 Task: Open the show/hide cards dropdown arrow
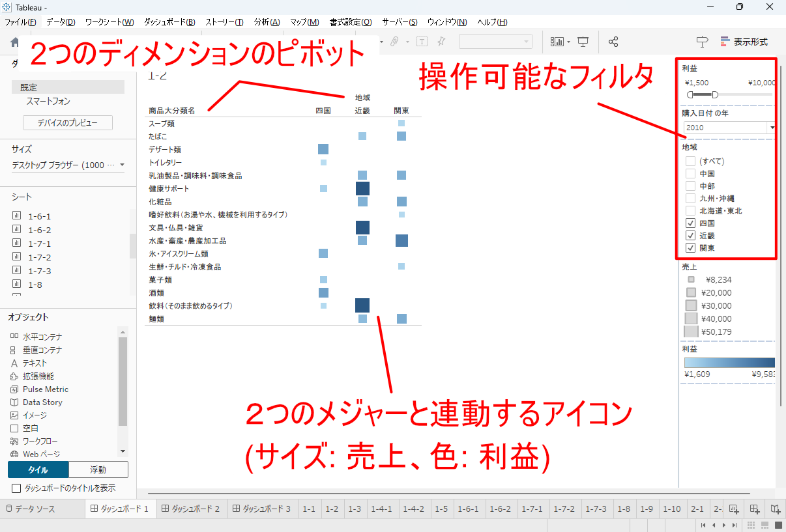point(568,42)
